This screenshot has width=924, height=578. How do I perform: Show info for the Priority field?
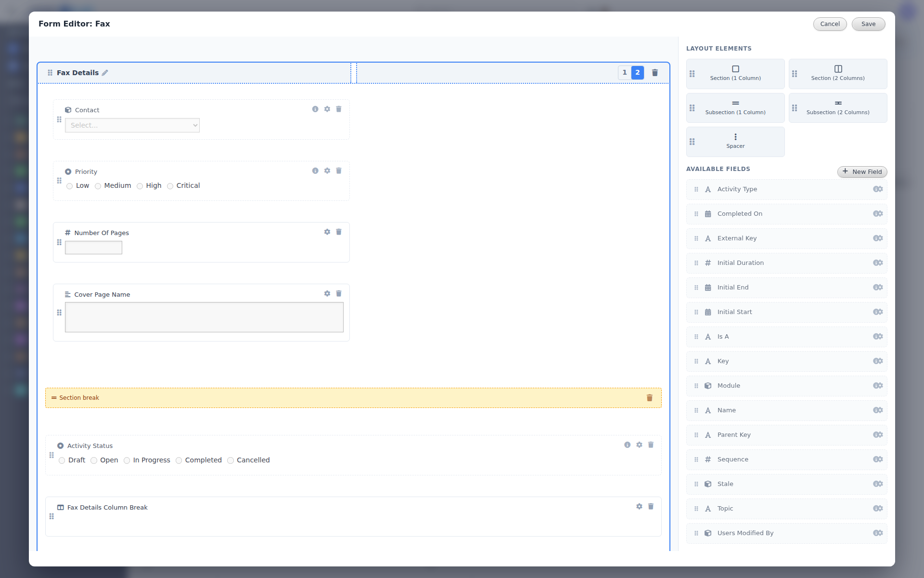(x=315, y=171)
